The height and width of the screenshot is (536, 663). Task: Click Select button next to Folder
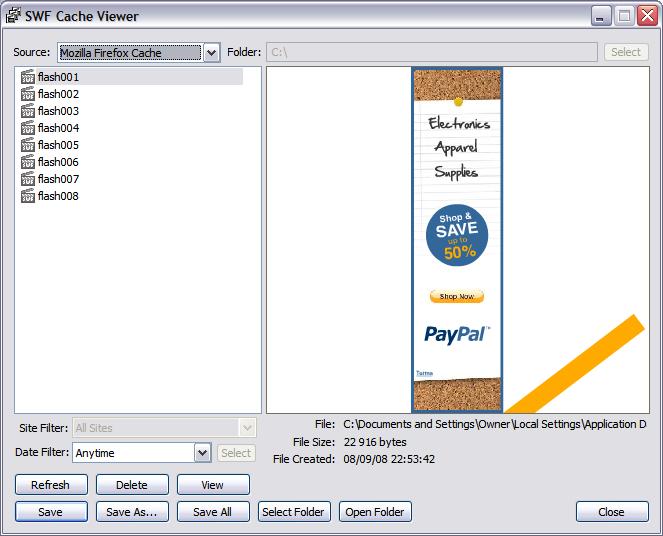(626, 52)
